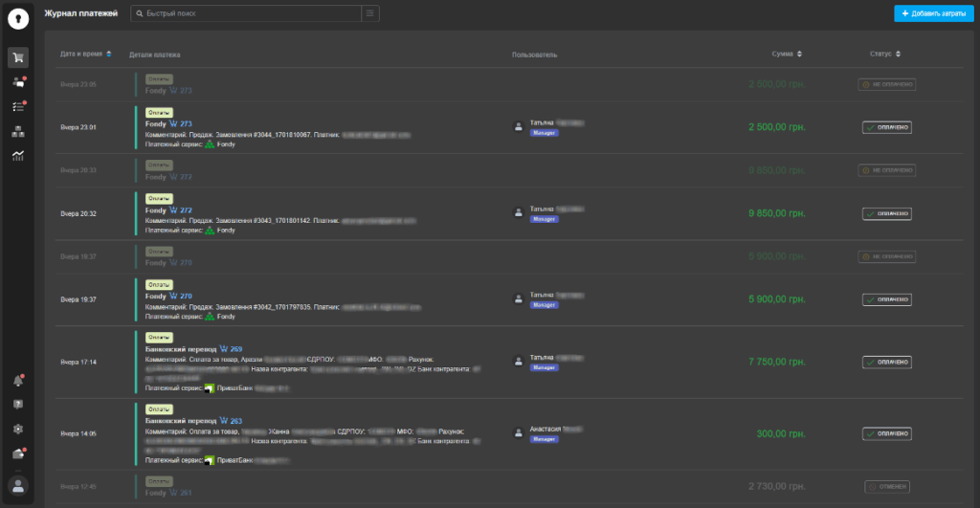The image size is (980, 508).
Task: Open the settings gear in sidebar
Action: pyautogui.click(x=17, y=429)
